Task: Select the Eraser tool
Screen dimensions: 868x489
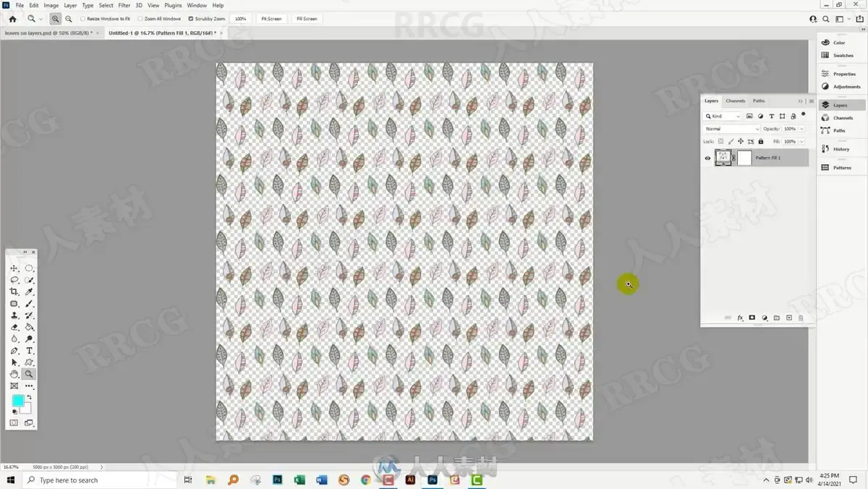Action: [14, 327]
